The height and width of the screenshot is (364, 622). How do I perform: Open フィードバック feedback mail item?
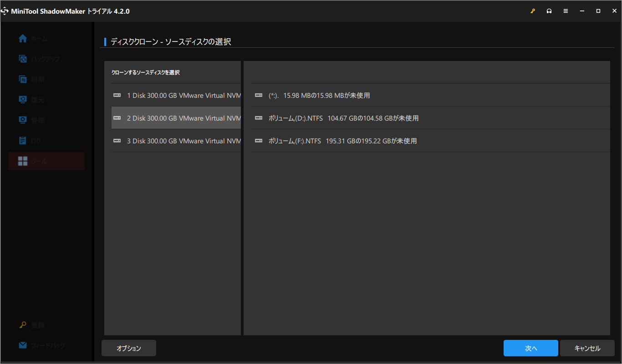pyautogui.click(x=42, y=345)
